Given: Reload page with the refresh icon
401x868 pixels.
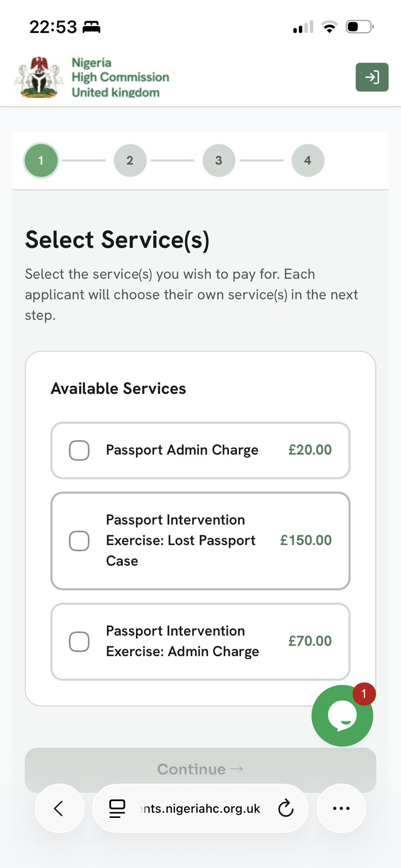Looking at the screenshot, I should tap(286, 808).
